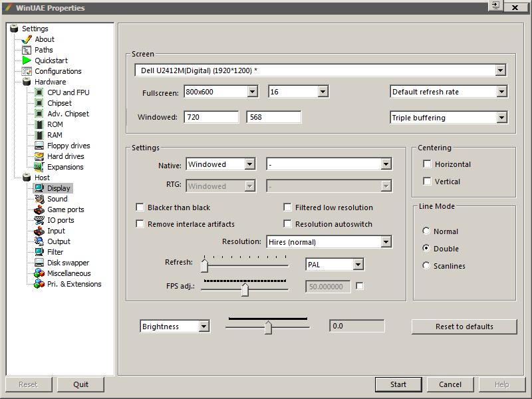The image size is (532, 399).
Task: Click the CPU and FPU chip icon
Action: (x=39, y=92)
